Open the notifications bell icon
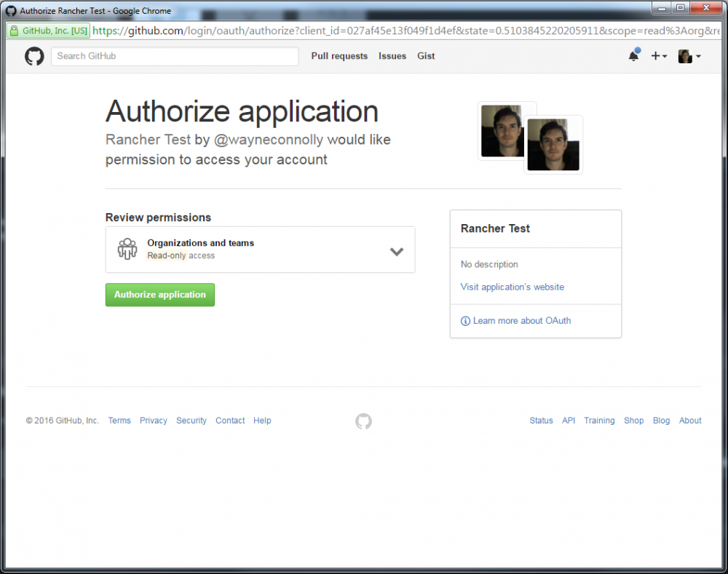Screen dimensions: 728x574 634,56
